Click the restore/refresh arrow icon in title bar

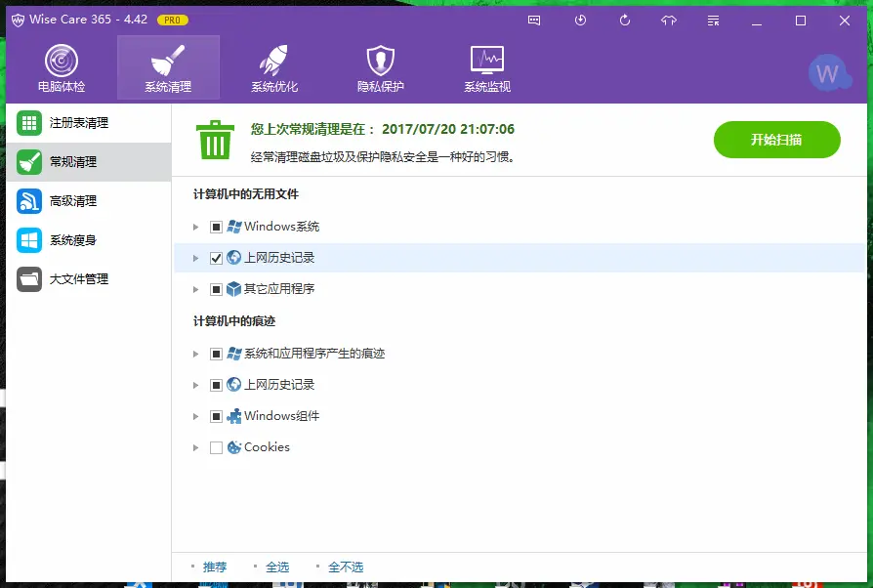point(625,21)
